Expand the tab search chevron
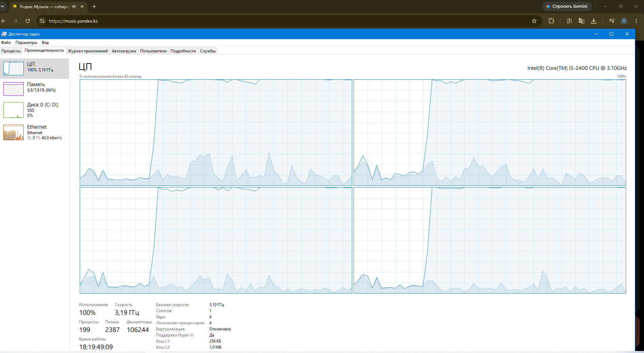 [x=2, y=6]
